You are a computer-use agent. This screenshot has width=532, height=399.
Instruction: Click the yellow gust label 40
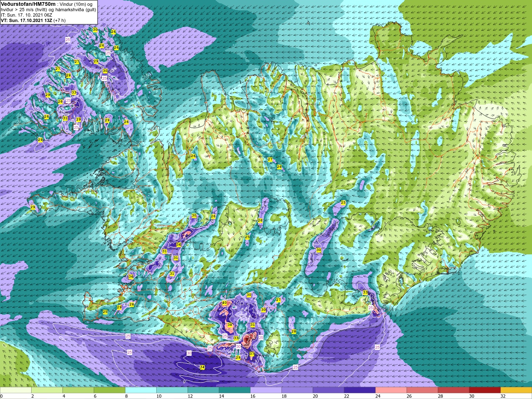224,303
